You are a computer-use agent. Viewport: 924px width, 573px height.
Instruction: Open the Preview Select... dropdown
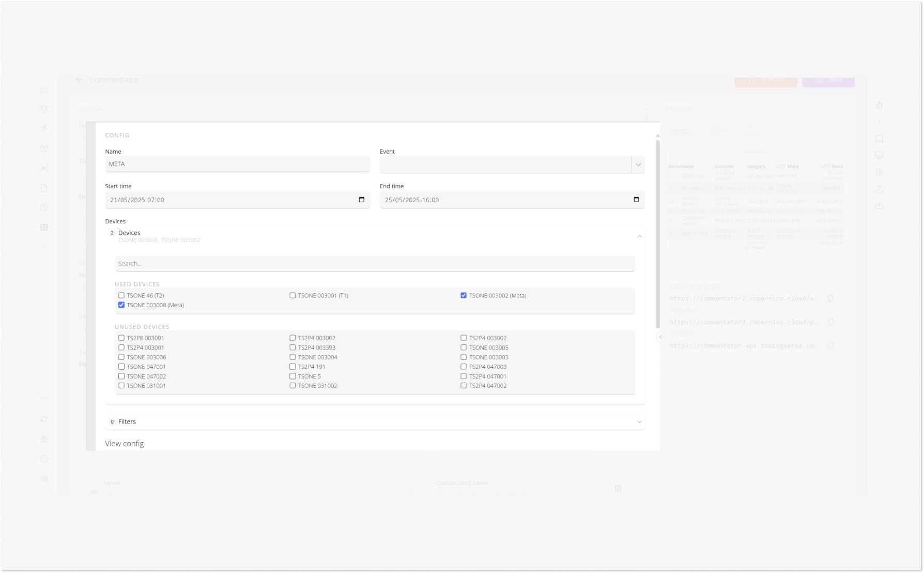pos(698,131)
